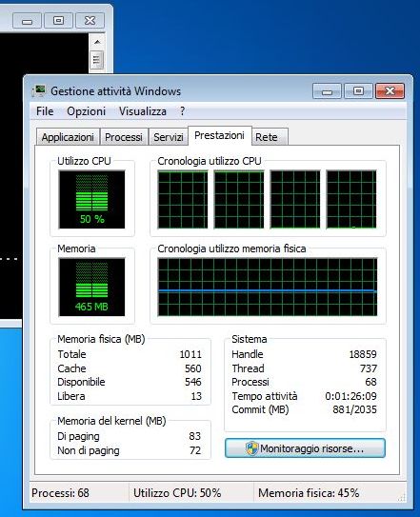Minimize the Gestione attività Windows window

pos(327,91)
